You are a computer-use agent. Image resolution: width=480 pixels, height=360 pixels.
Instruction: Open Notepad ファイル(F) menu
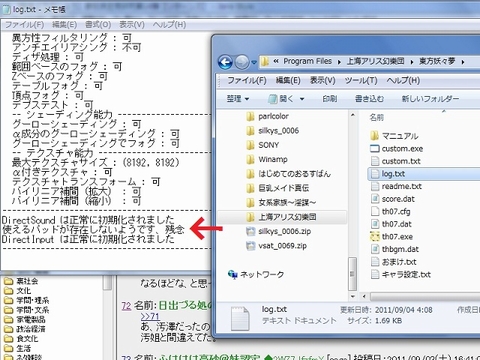tap(25, 25)
